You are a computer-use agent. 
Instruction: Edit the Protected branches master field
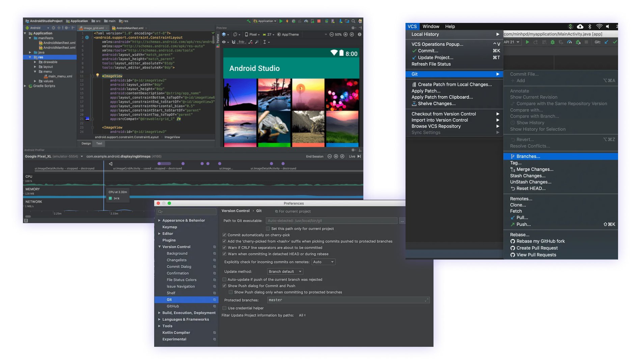click(347, 300)
